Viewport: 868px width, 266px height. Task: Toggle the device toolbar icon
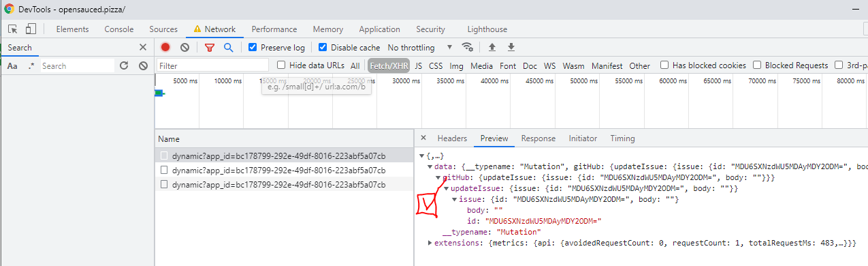pyautogui.click(x=31, y=29)
